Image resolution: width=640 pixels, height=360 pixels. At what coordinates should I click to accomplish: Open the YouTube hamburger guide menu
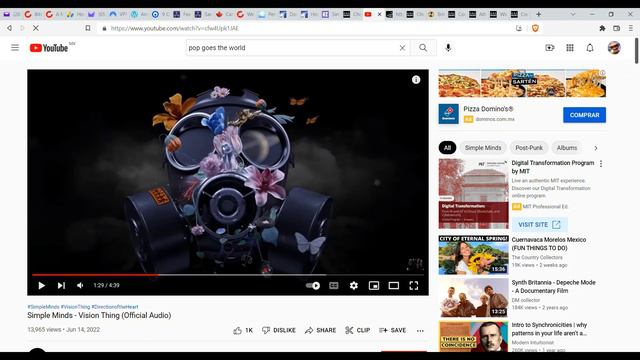(15, 48)
